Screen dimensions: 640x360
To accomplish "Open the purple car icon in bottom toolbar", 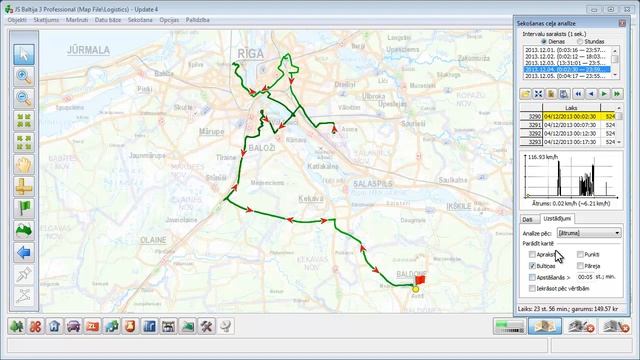I will [73, 327].
